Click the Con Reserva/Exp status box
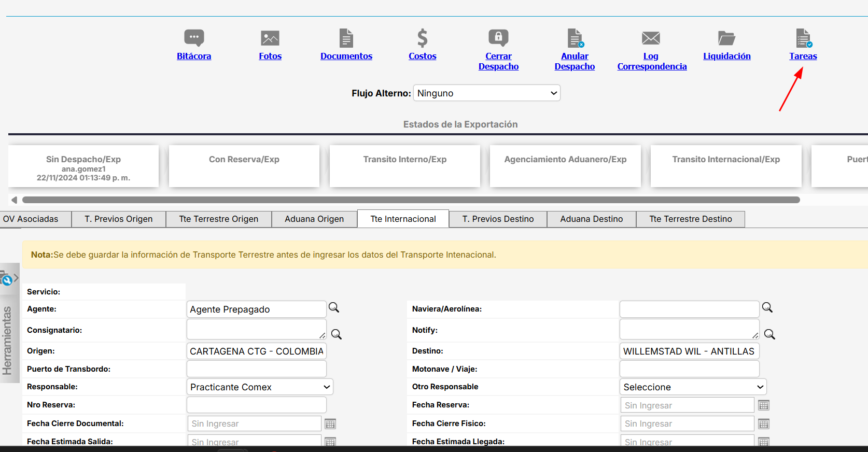The height and width of the screenshot is (452, 868). pos(244,166)
